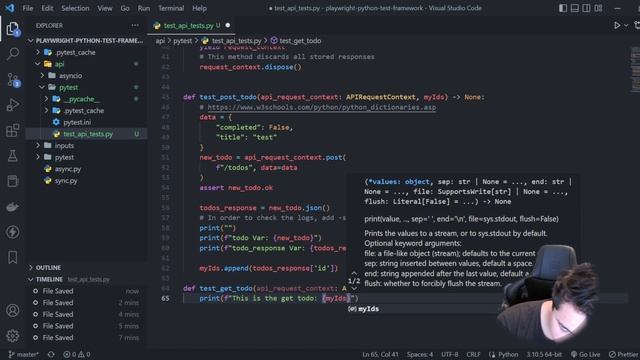Open the Accounts menu icon

point(13,311)
